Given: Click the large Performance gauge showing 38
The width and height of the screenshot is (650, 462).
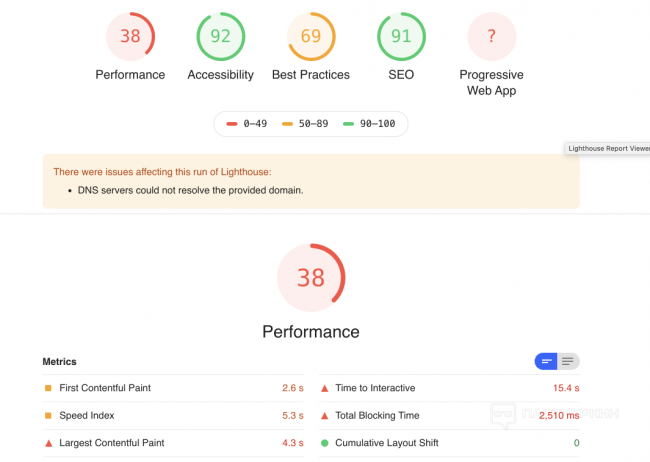Looking at the screenshot, I should (310, 277).
